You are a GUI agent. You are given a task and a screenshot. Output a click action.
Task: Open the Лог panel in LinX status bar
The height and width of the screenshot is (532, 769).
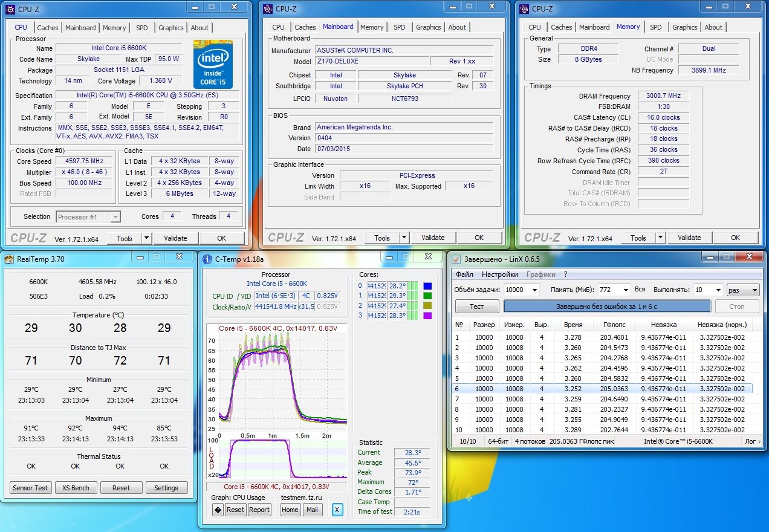tap(752, 441)
